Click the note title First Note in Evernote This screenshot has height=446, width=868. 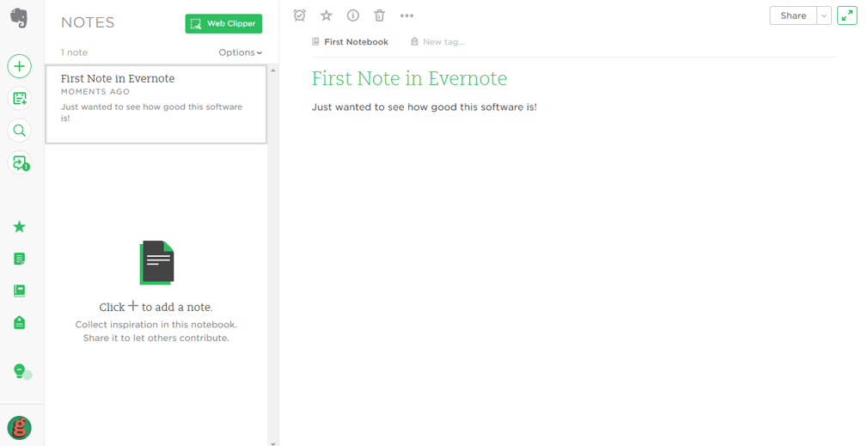coord(409,78)
